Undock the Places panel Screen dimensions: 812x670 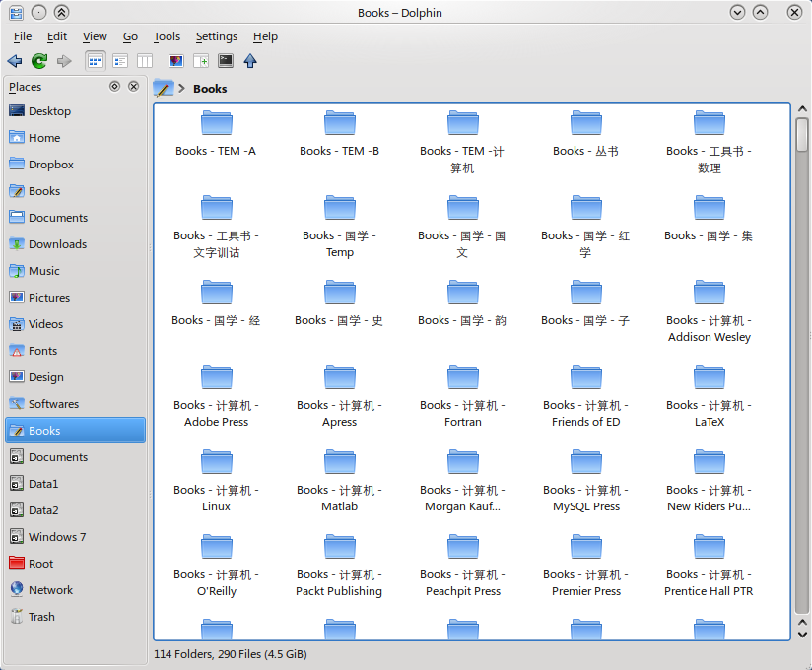(x=115, y=86)
